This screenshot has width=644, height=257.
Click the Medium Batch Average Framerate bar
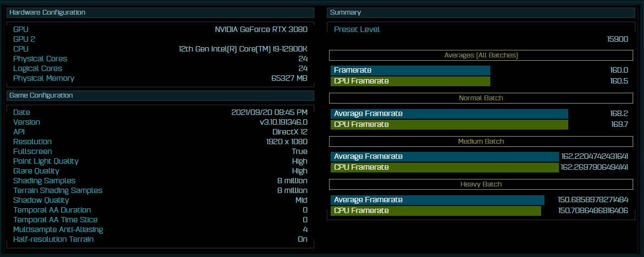444,157
